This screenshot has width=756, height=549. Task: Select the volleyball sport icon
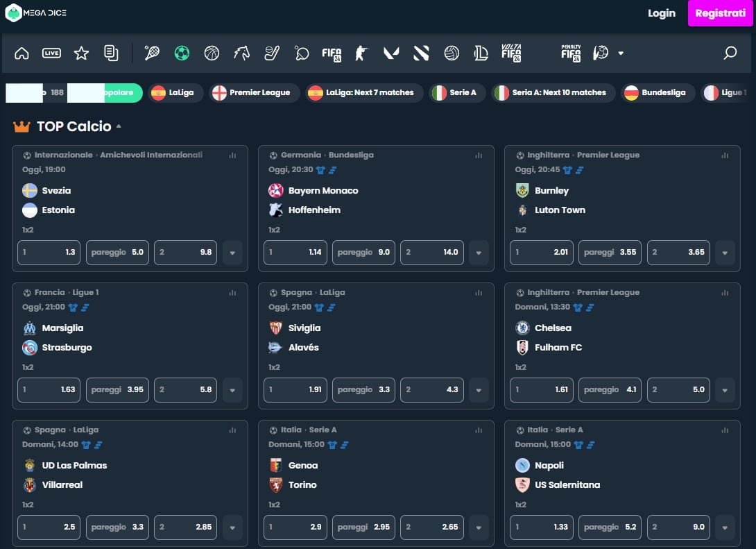click(x=452, y=53)
